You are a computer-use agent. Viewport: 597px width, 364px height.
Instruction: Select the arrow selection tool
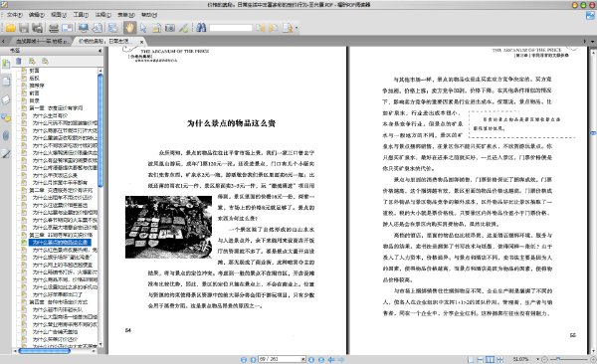click(x=143, y=28)
